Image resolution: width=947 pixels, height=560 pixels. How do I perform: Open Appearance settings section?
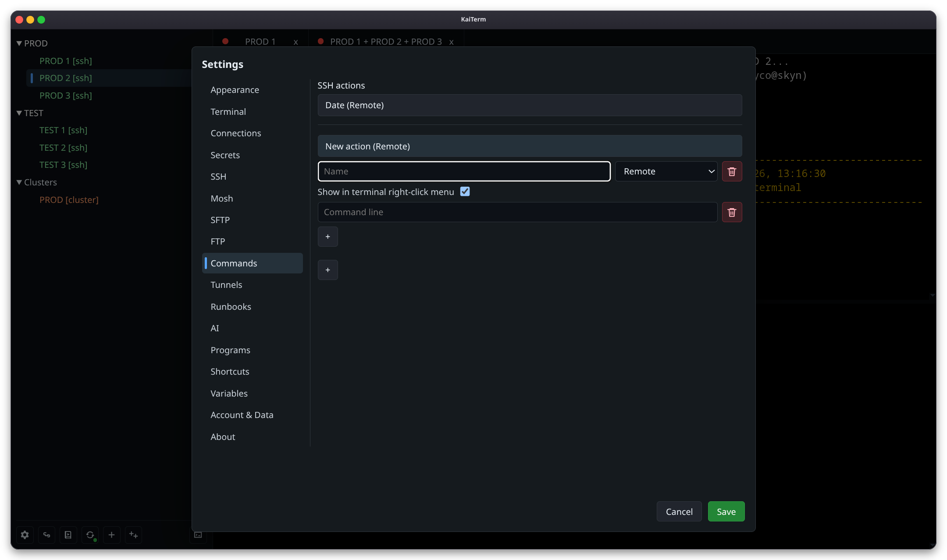253,90
